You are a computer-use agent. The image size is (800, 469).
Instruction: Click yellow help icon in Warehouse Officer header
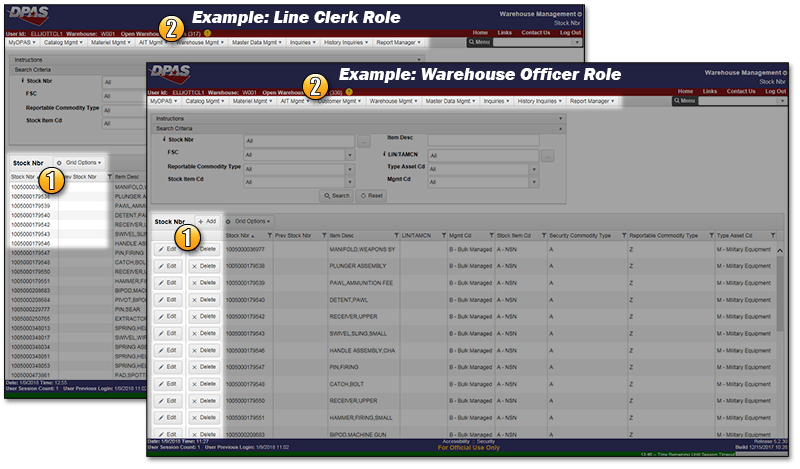349,92
